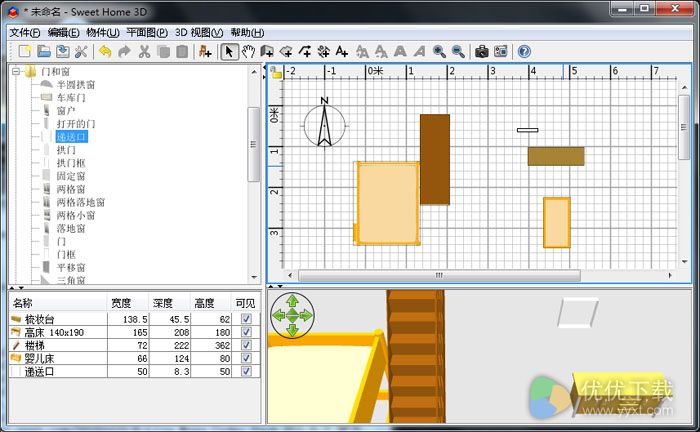Screen dimensions: 700x432
Task: Collapse the 门和窗 catalog category
Action: (17, 71)
